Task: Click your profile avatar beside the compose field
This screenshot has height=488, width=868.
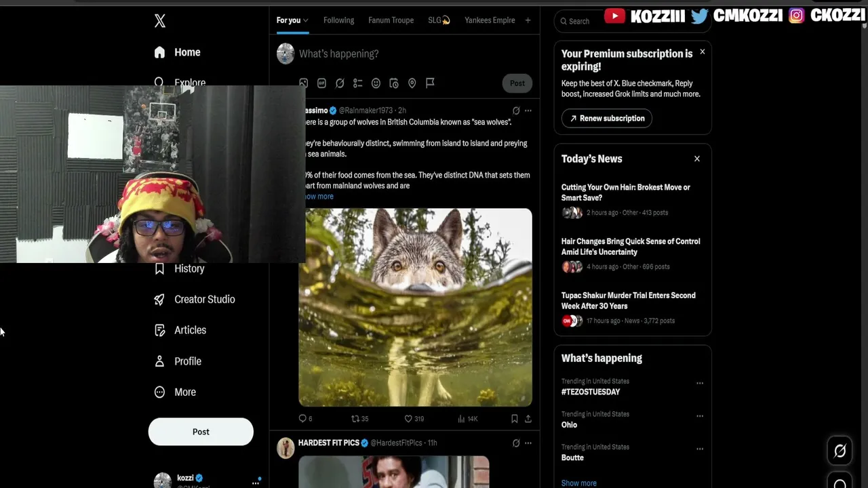Action: 285,54
